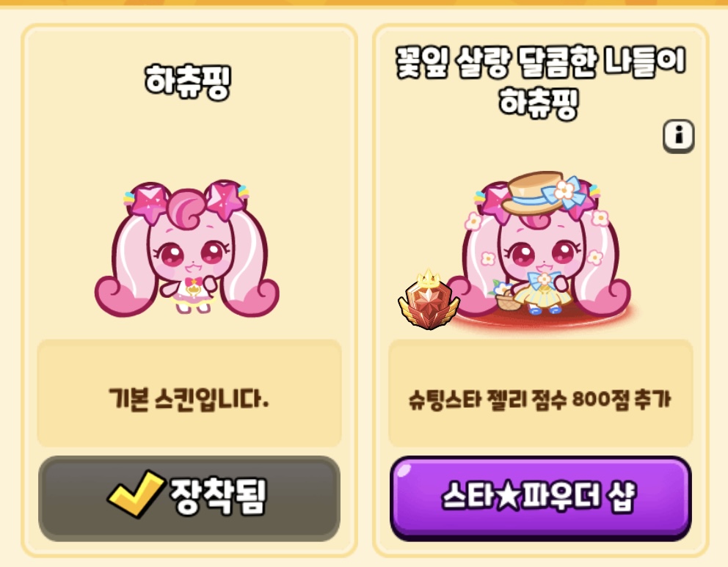Image resolution: width=728 pixels, height=567 pixels.
Task: Click the 기본 스킨입니다 description box
Action: click(189, 393)
